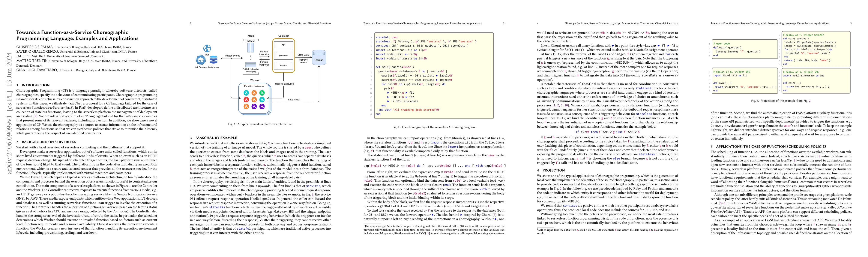This screenshot has width=868, height=257.
Task: Click the 'Workers' label in the diagram
Action: 255,81
